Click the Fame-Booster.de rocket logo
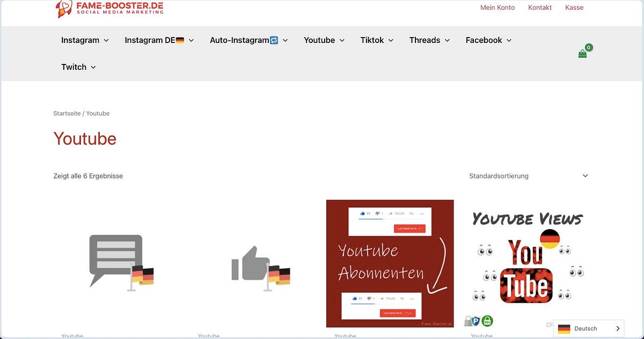 (109, 8)
